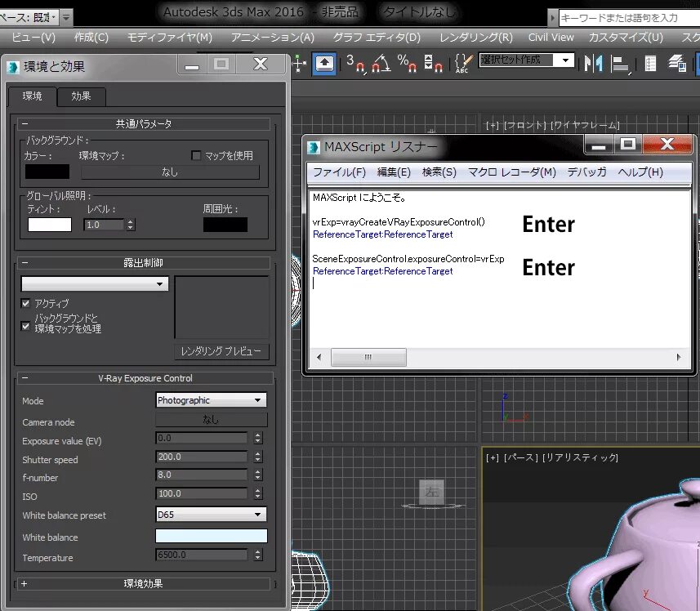Click ISO value field

[x=201, y=493]
